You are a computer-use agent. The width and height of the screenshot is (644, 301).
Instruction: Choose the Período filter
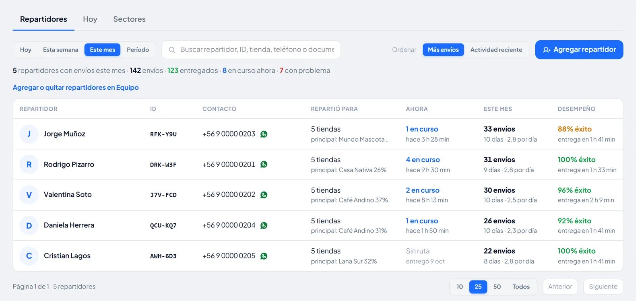tap(138, 50)
